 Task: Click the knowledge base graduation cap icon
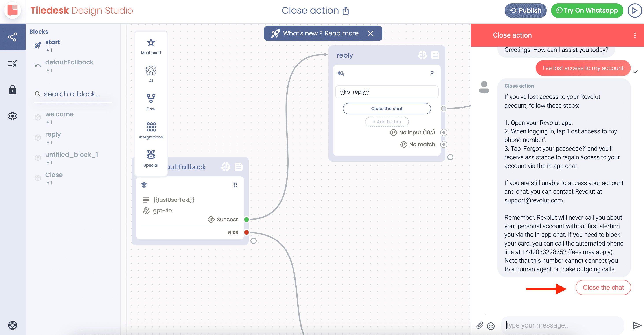pyautogui.click(x=144, y=185)
